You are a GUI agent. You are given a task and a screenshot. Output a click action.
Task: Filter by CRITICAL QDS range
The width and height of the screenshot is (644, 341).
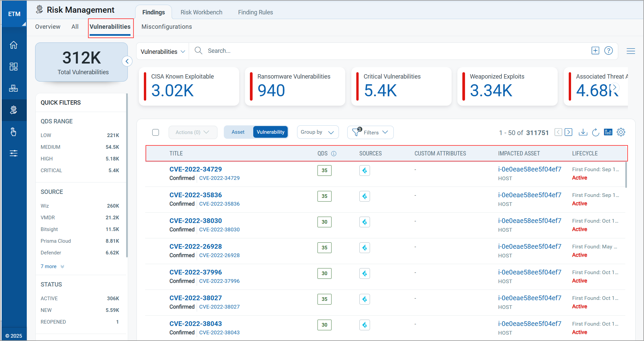coord(51,170)
